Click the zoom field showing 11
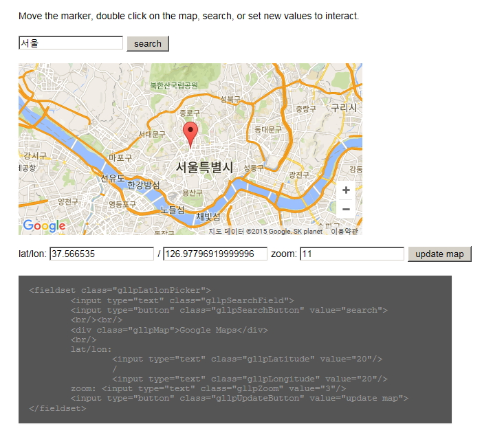504x433 pixels. click(x=352, y=254)
